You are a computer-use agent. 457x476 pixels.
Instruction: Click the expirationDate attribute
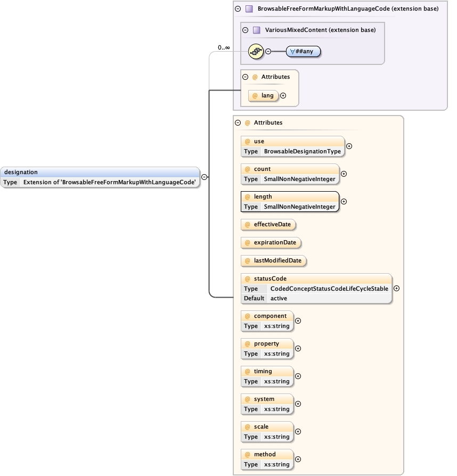point(271,243)
